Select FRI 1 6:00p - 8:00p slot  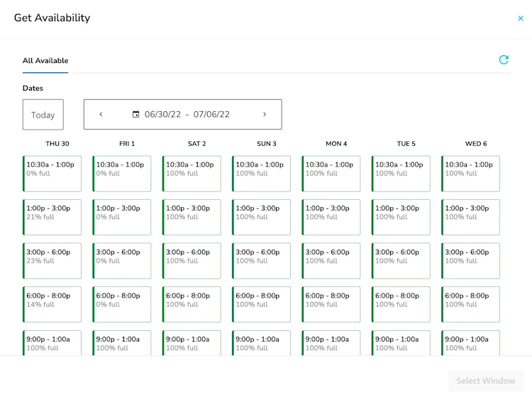coord(122,305)
